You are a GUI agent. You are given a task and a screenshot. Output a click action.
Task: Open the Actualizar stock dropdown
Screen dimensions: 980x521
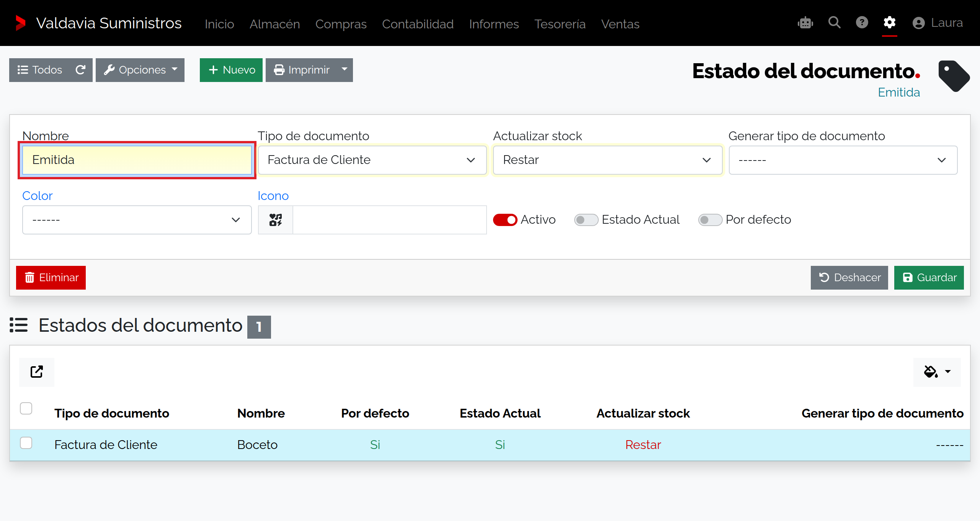pyautogui.click(x=608, y=160)
